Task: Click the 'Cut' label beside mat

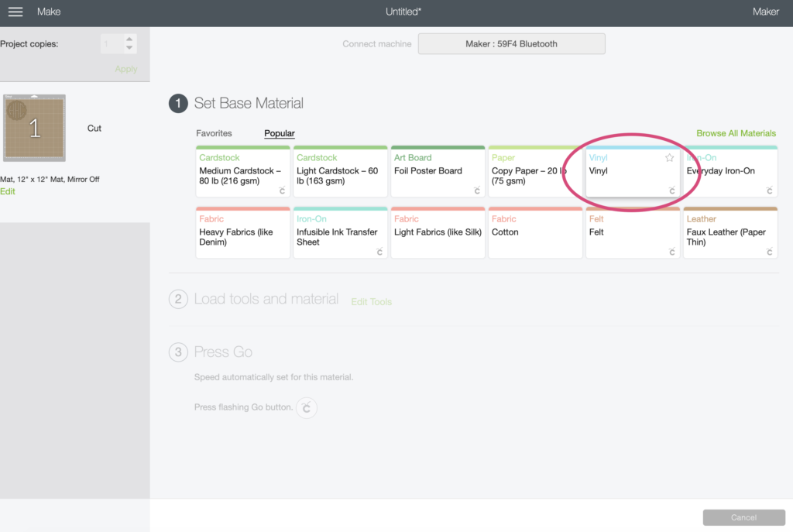Action: pyautogui.click(x=94, y=129)
